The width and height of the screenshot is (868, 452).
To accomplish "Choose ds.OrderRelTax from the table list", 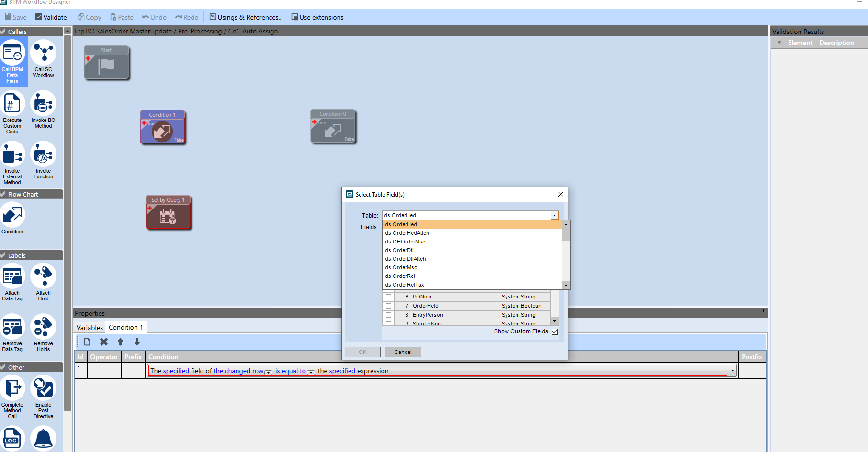I will point(472,285).
